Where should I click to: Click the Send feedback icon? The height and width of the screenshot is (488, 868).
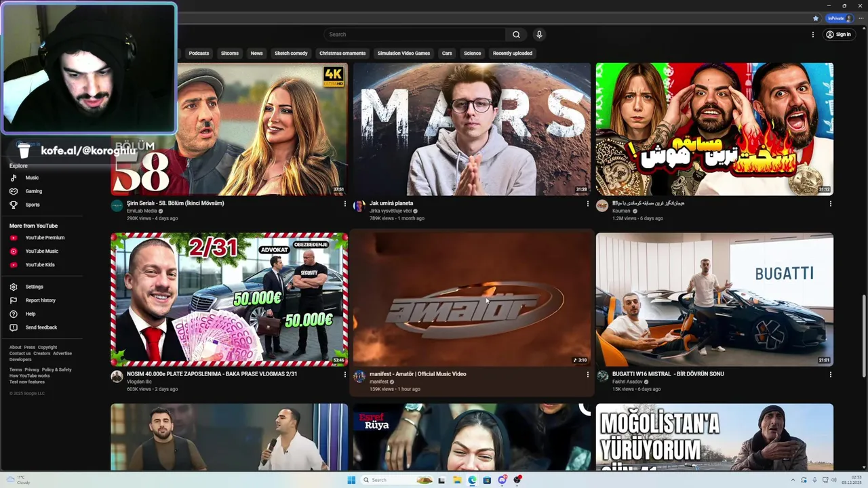14,327
